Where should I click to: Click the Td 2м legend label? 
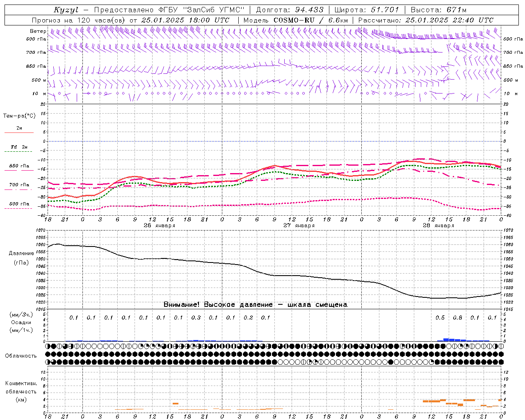(19, 147)
